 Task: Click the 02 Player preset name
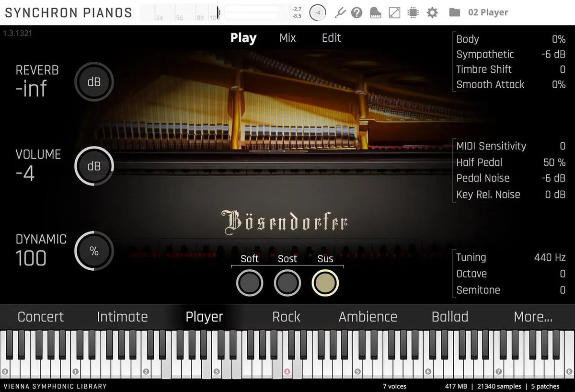tap(488, 12)
